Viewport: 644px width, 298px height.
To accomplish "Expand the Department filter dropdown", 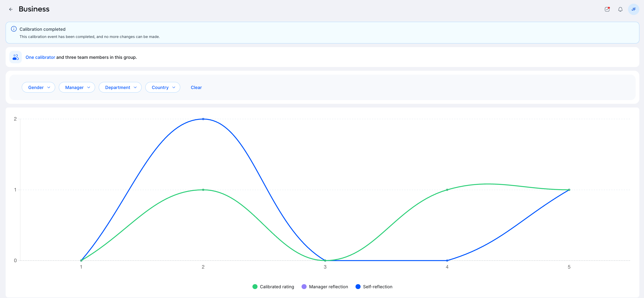I will [x=120, y=87].
